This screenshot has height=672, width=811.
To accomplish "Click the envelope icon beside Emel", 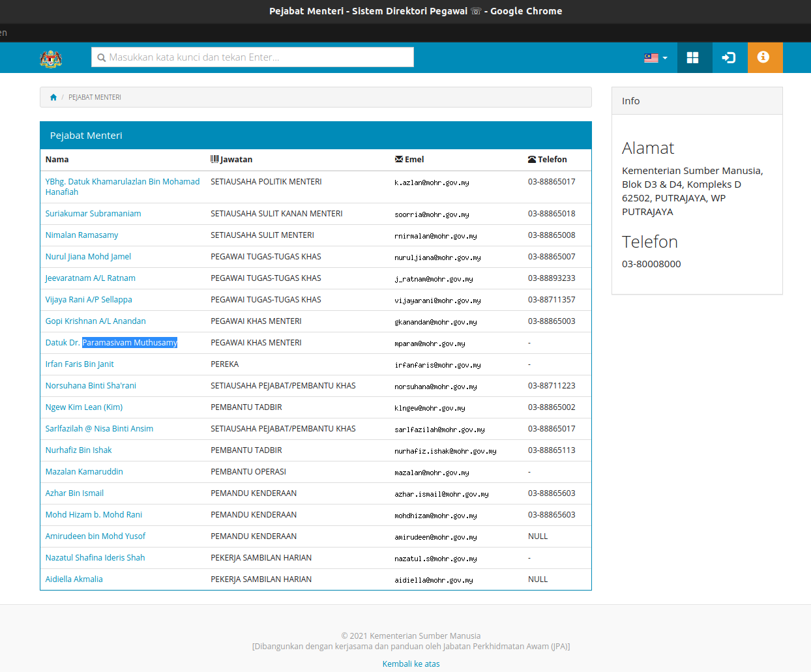I will (398, 159).
